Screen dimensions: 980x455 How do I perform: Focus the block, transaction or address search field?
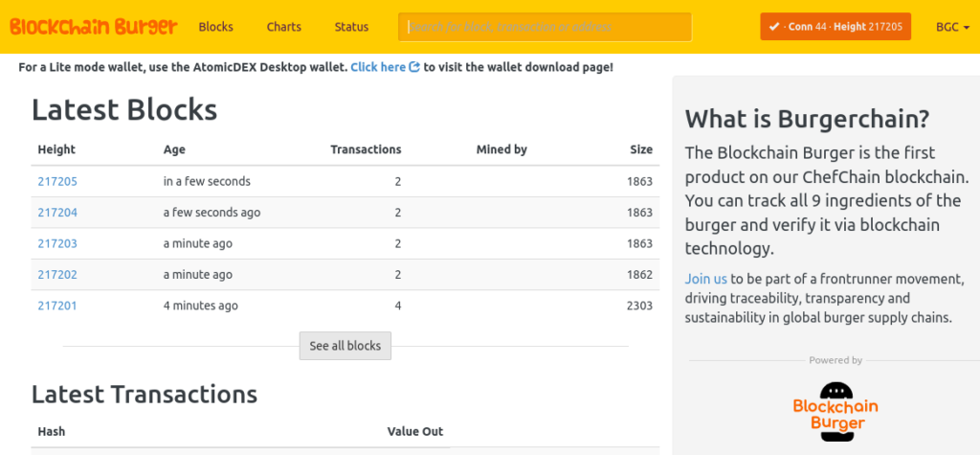545,27
